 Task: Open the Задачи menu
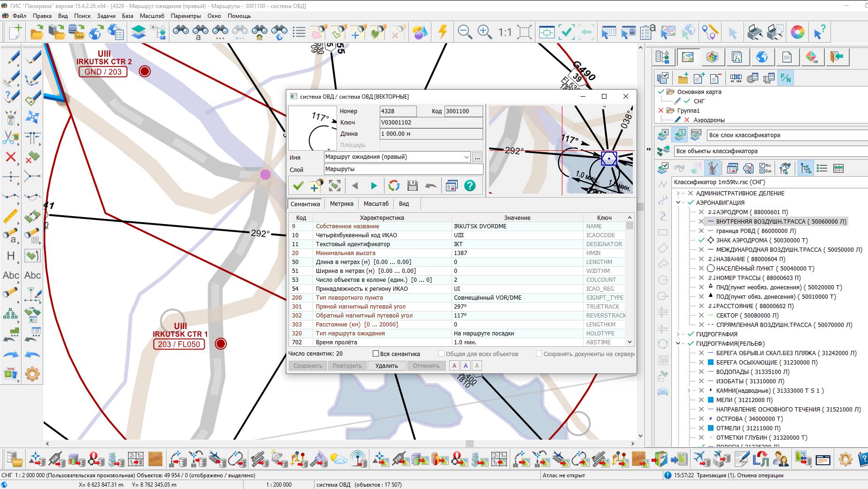pyautogui.click(x=106, y=16)
